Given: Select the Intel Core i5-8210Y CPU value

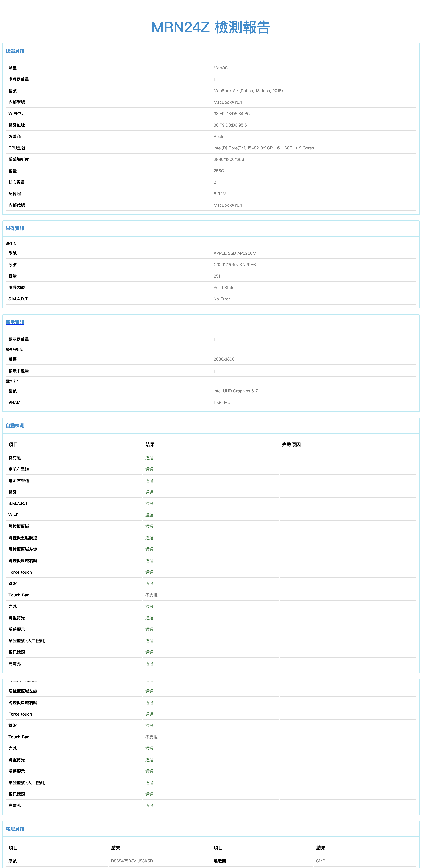Looking at the screenshot, I should (264, 148).
